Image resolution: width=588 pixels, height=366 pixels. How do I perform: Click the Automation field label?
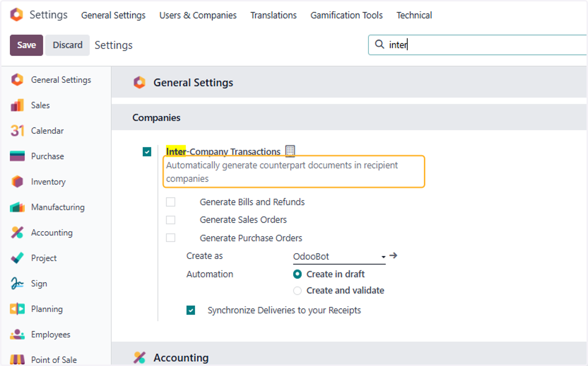tap(210, 274)
